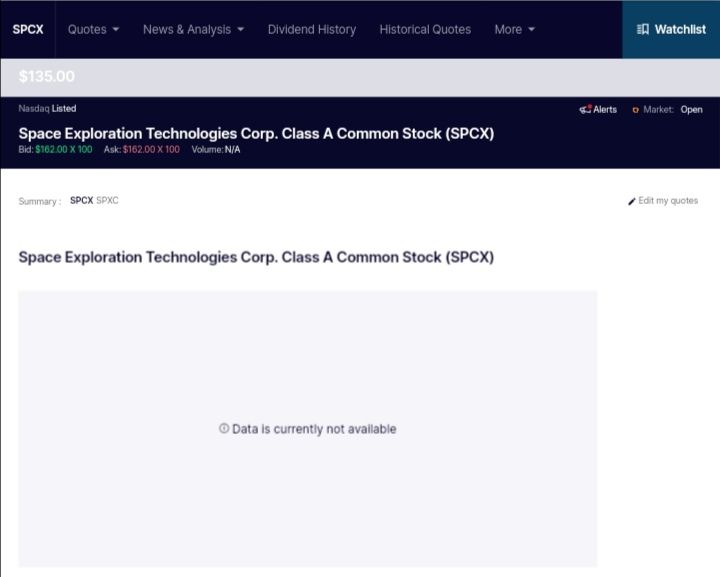Viewport: 720px width, 577px height.
Task: Click the company stock heading above the chart
Action: point(256,257)
